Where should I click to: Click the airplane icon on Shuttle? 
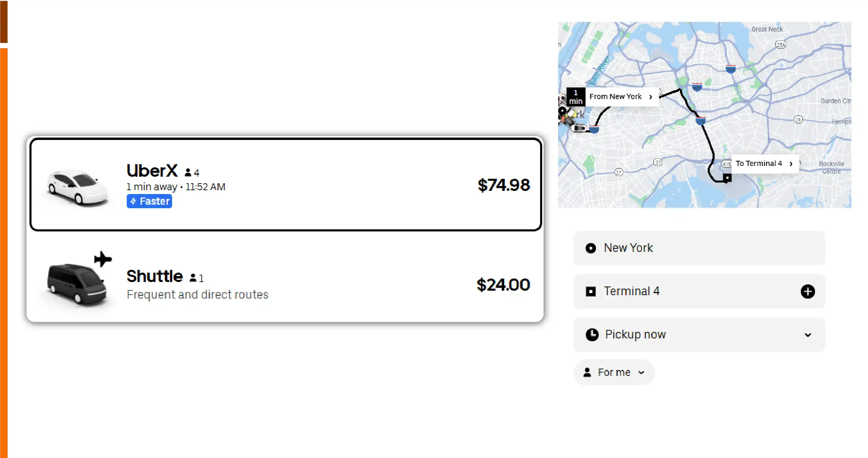click(103, 259)
